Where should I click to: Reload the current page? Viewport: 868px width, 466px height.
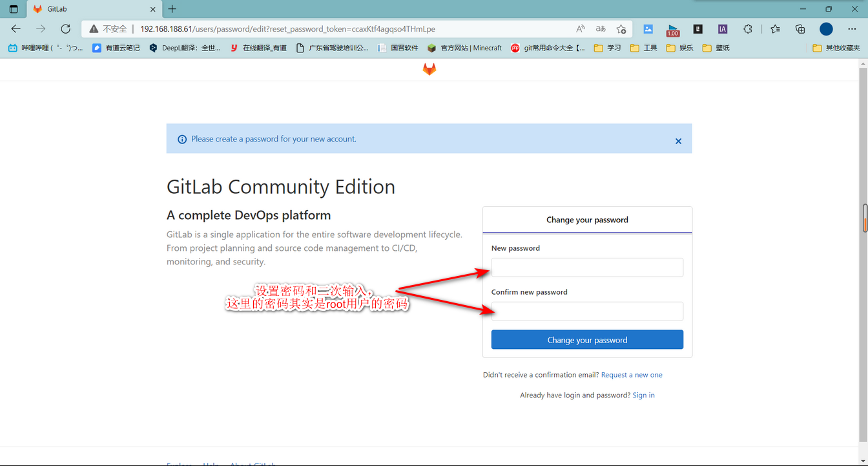pyautogui.click(x=65, y=29)
